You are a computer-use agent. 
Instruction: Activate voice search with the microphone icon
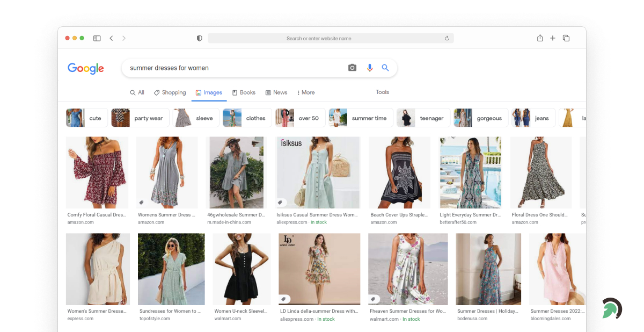pos(369,68)
